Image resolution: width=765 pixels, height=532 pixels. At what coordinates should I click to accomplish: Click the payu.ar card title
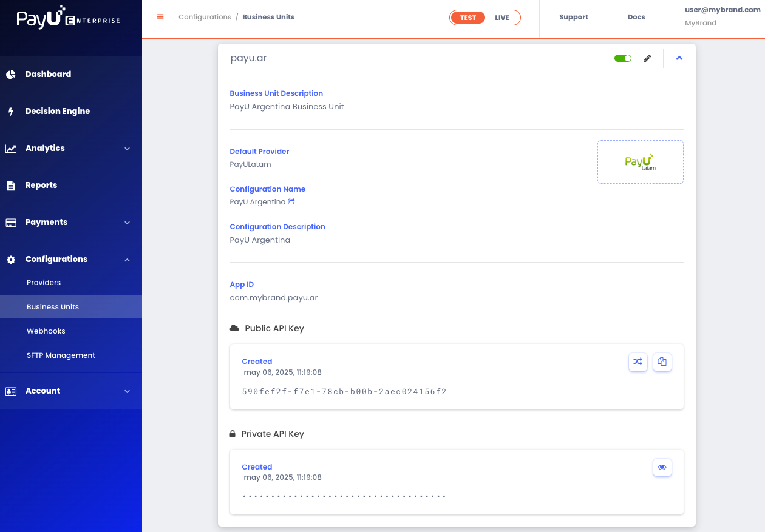(x=248, y=58)
